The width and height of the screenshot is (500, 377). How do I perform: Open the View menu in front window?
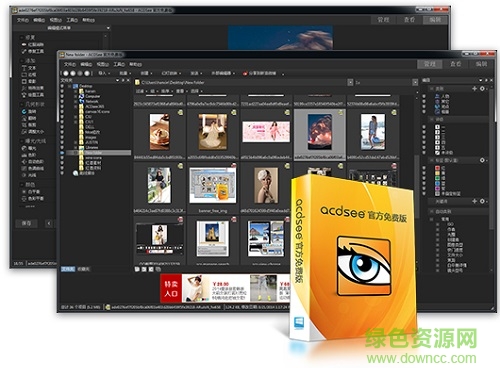click(x=103, y=64)
